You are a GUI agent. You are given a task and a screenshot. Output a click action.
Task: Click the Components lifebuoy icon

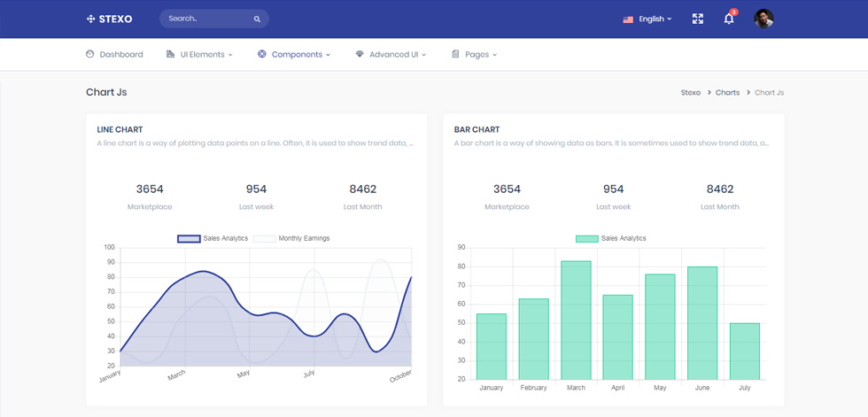(x=262, y=54)
